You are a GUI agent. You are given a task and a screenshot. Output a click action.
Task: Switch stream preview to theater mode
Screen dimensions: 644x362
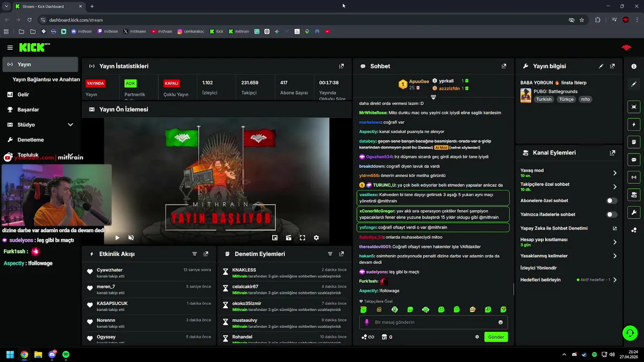[x=288, y=238]
